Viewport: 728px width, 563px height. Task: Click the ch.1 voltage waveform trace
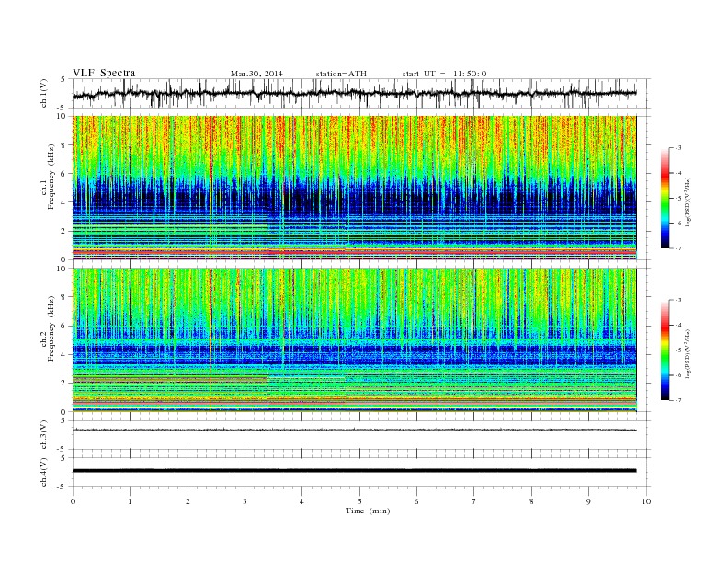coord(354,93)
